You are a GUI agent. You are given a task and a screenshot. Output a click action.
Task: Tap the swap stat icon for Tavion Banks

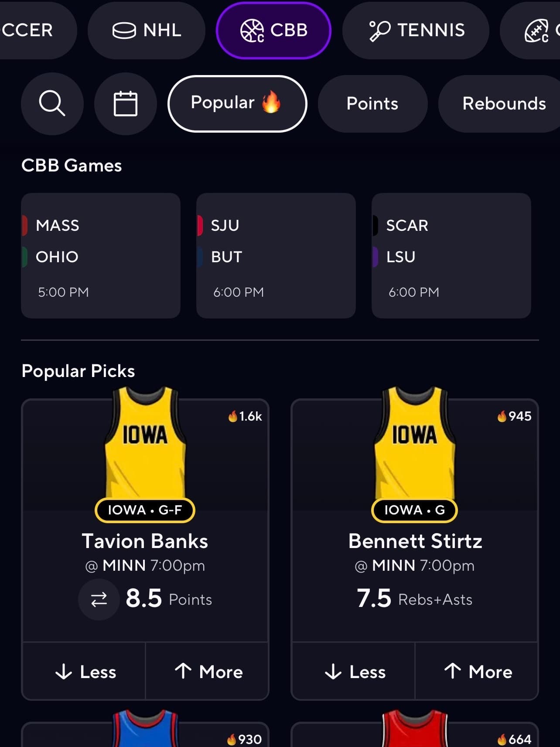point(99,599)
